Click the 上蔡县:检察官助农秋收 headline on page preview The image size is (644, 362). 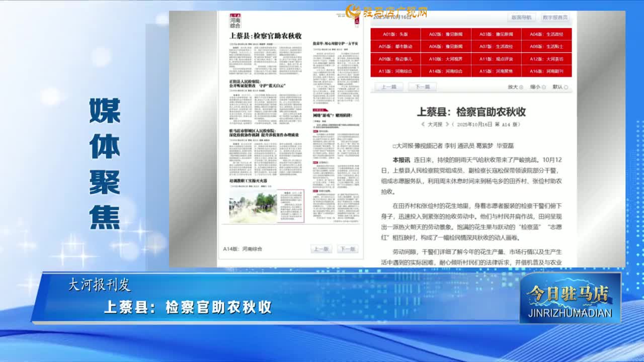click(x=265, y=36)
